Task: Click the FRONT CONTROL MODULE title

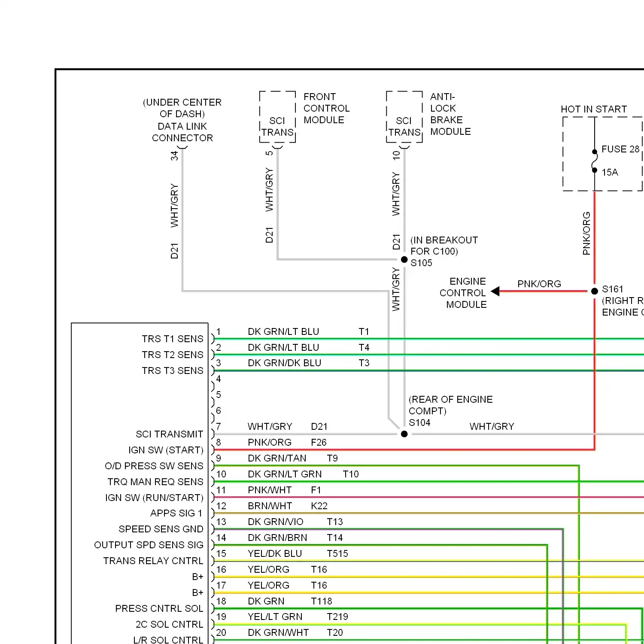Action: pos(326,108)
